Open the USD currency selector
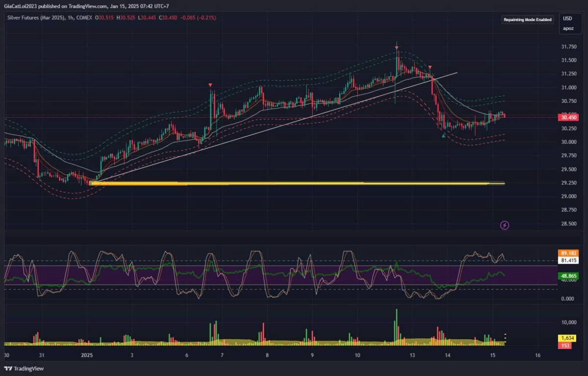Viewport: 588px width, 376px height. [x=567, y=19]
